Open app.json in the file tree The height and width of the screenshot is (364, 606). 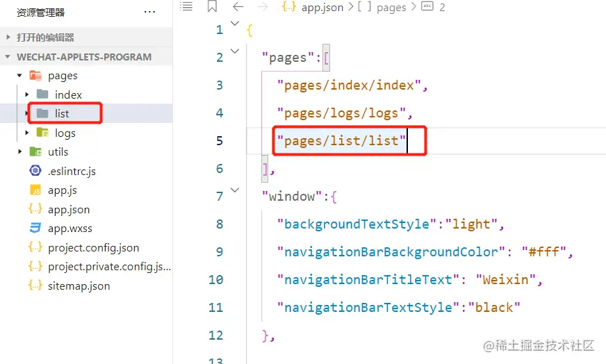(69, 210)
